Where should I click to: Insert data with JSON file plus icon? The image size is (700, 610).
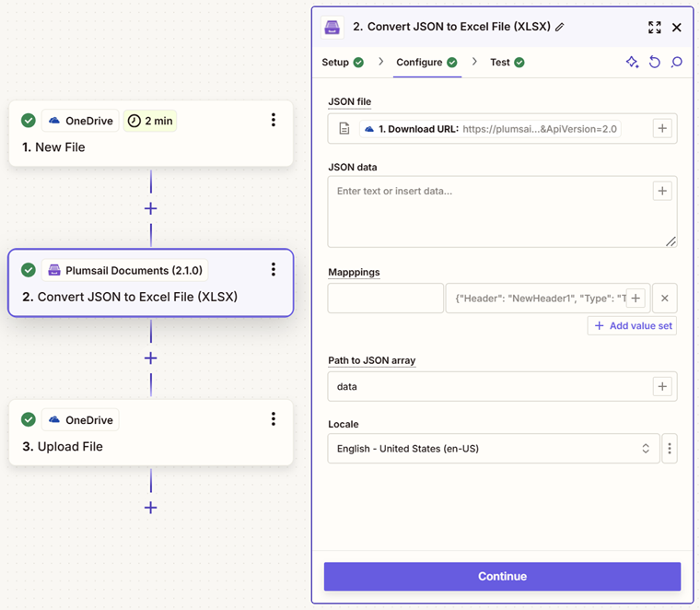pos(662,129)
